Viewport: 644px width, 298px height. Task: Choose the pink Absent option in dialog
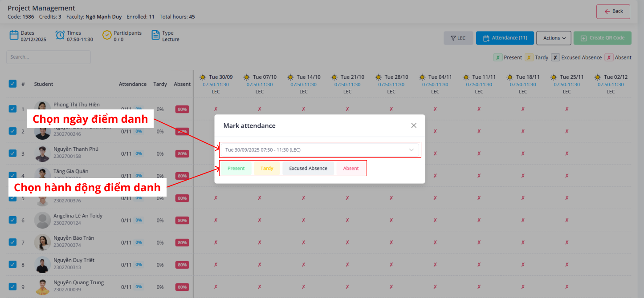tap(351, 169)
